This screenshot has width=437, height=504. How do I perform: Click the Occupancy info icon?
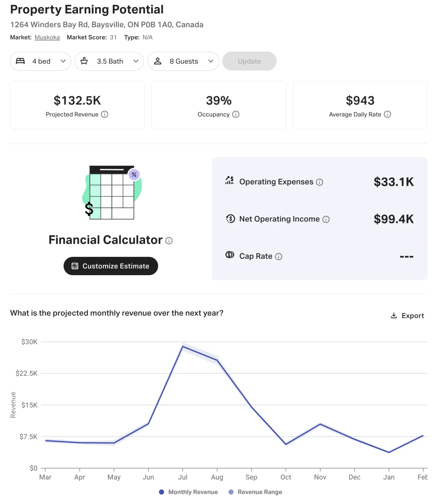236,114
